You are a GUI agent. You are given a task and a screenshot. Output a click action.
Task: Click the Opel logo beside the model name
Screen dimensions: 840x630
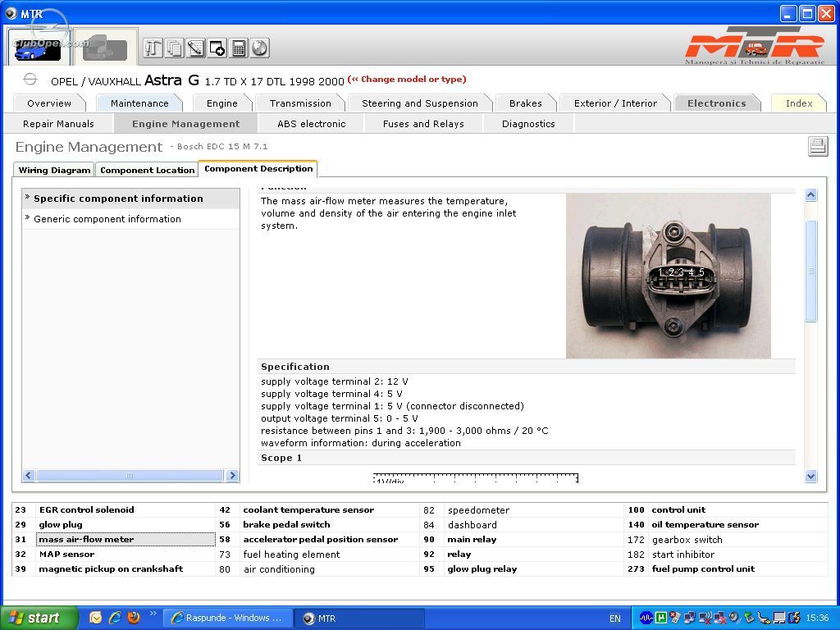tap(30, 80)
